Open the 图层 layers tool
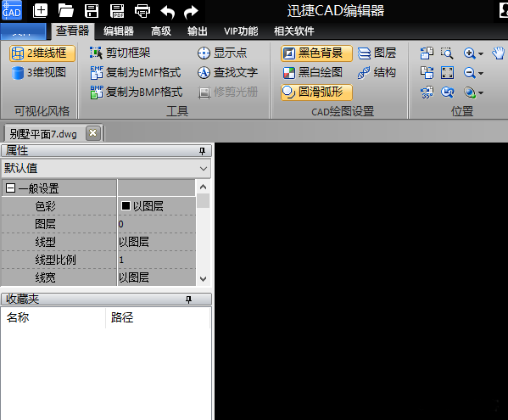Image resolution: width=508 pixels, height=420 pixels. [377, 53]
